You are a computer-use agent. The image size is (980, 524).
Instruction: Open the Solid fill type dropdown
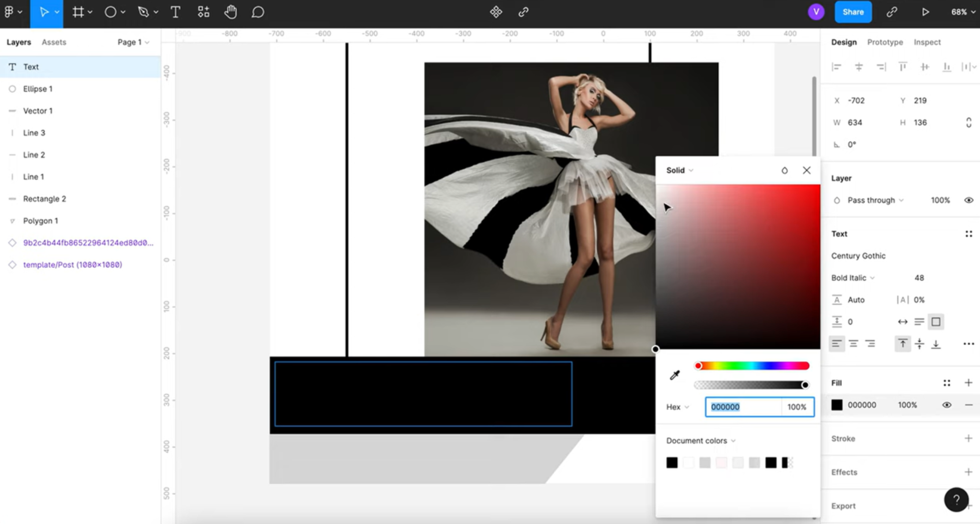[x=678, y=170]
